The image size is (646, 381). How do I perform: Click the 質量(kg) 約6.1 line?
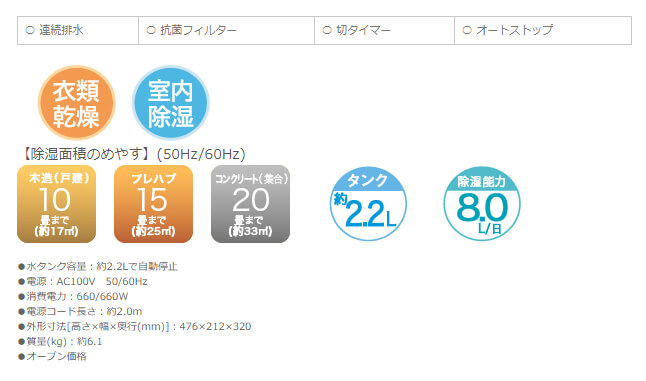click(x=60, y=341)
